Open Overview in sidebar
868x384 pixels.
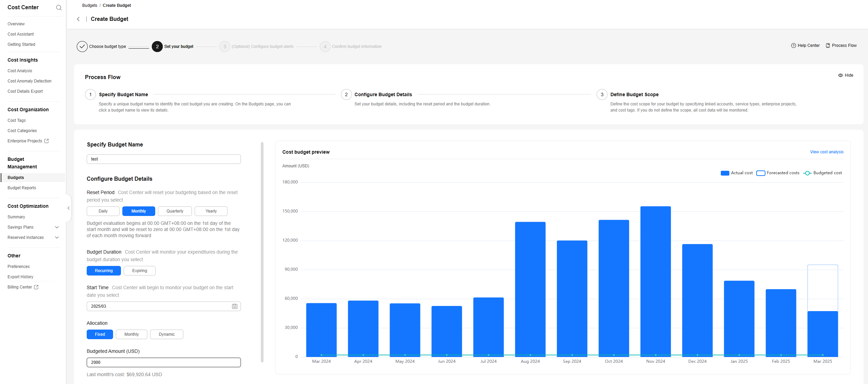coord(16,24)
